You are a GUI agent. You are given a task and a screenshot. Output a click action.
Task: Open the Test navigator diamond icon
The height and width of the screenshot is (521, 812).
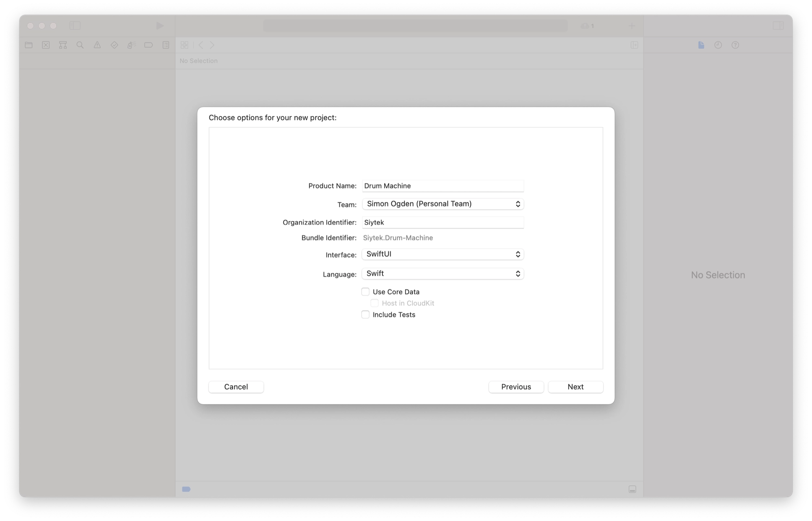(x=114, y=45)
